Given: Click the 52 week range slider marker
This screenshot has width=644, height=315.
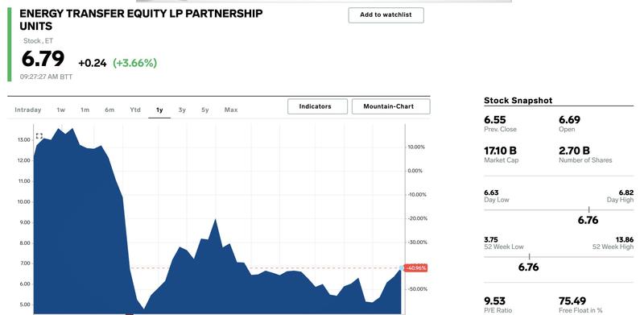Looking at the screenshot, I should point(529,257).
